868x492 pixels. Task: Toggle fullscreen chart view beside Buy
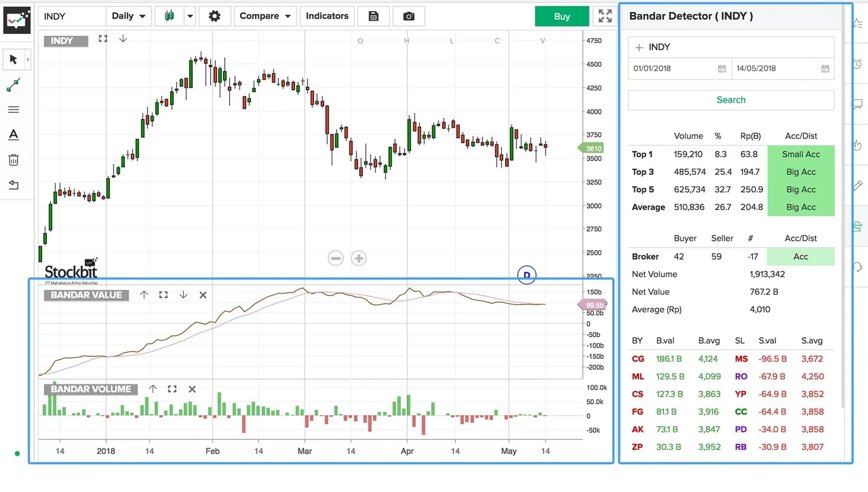point(604,16)
